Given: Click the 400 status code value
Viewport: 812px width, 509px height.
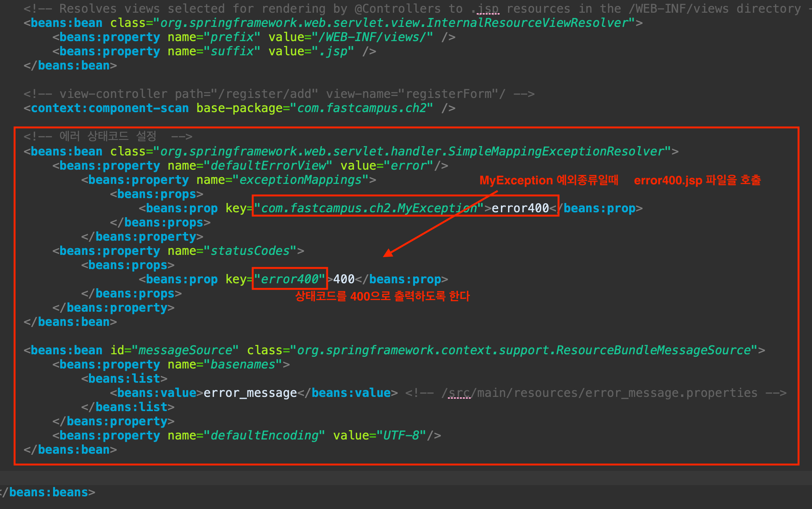Looking at the screenshot, I should tap(344, 280).
